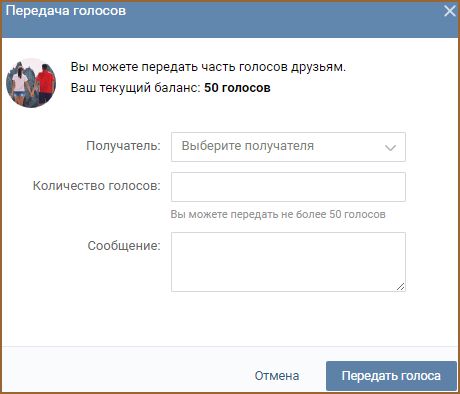460x394 pixels.
Task: Click the blue dialog header bar
Action: [x=230, y=19]
